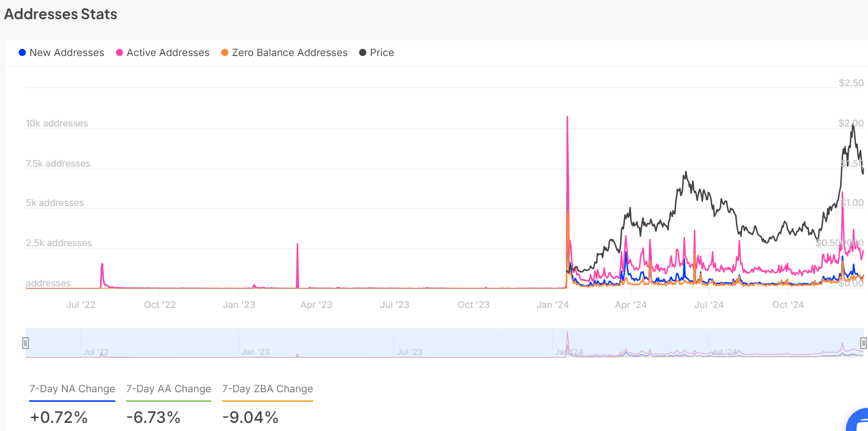The image size is (868, 431).
Task: Click the -6.73% change value
Action: coord(153,417)
